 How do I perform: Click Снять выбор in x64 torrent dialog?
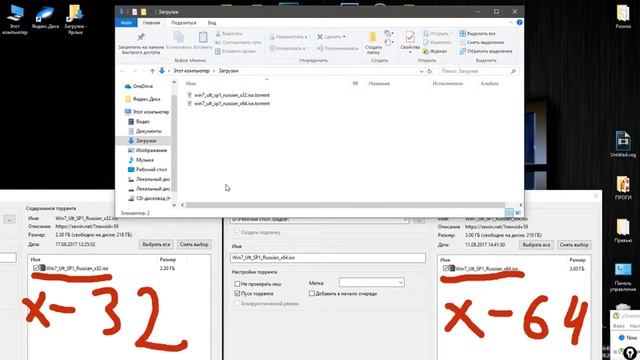click(x=574, y=244)
